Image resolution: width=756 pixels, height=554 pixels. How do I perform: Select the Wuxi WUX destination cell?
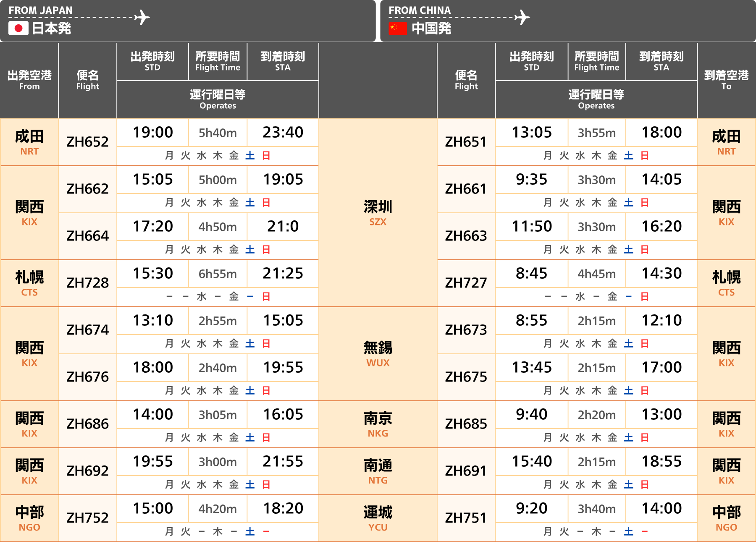pyautogui.click(x=378, y=353)
